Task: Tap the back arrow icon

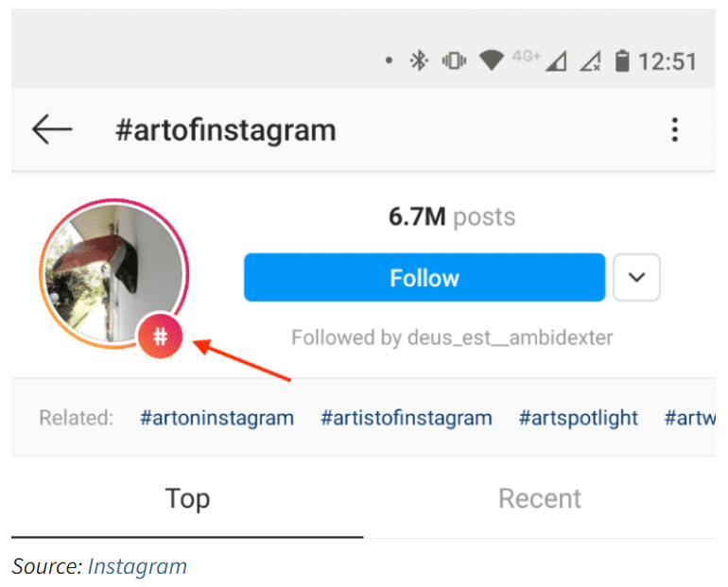Action: pyautogui.click(x=52, y=129)
